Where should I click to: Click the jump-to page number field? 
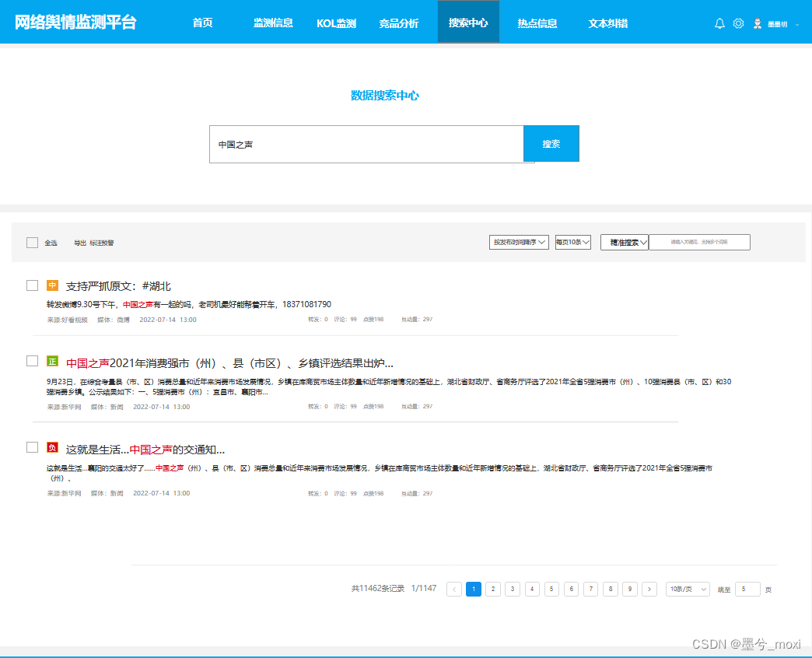[x=747, y=589]
